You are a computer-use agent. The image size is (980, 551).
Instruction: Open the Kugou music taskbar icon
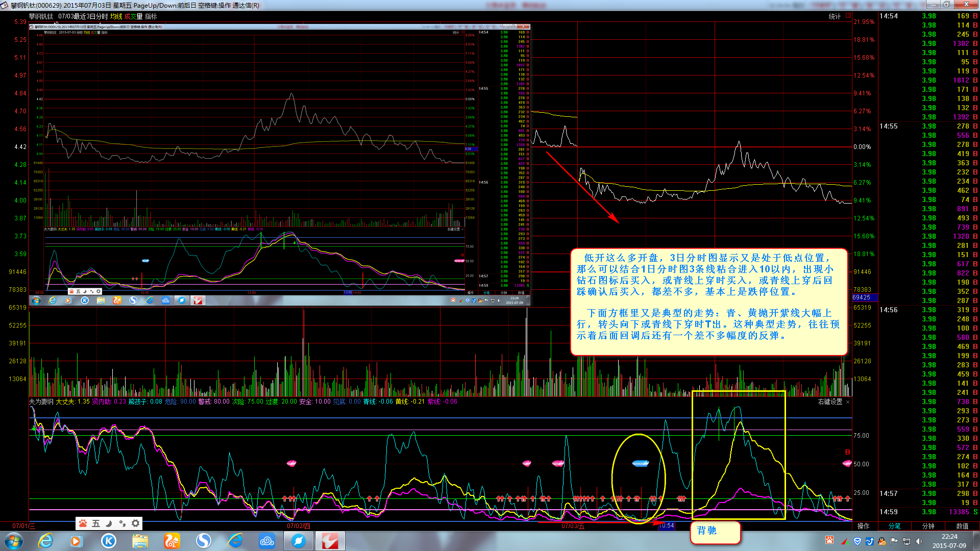(x=108, y=541)
